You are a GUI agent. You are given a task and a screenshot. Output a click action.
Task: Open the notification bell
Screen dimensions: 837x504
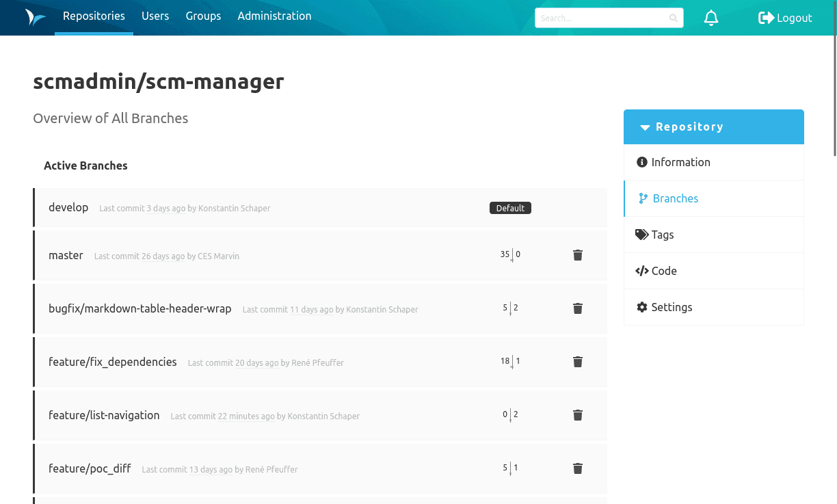(x=711, y=18)
